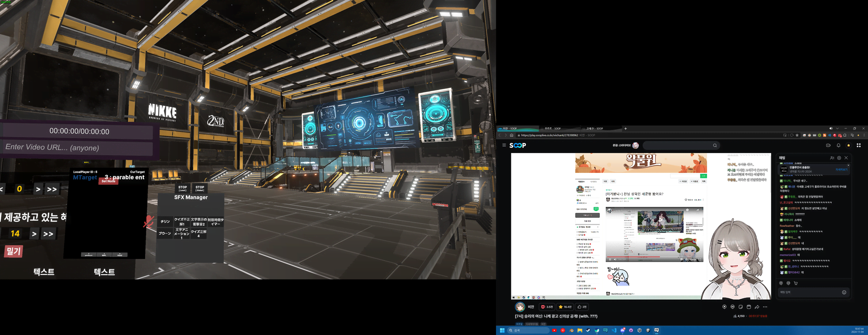Click STOP Global in SFX Manager
This screenshot has width=868, height=335.
pos(200,188)
